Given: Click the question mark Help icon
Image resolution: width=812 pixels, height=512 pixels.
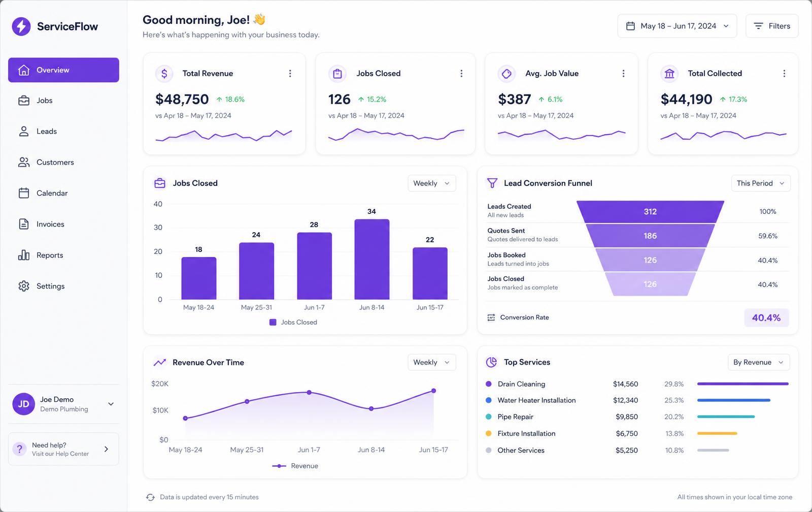Looking at the screenshot, I should [x=19, y=449].
